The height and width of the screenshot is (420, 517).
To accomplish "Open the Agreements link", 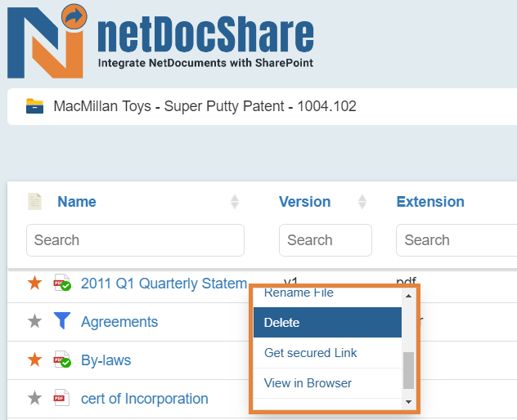I will [x=119, y=322].
